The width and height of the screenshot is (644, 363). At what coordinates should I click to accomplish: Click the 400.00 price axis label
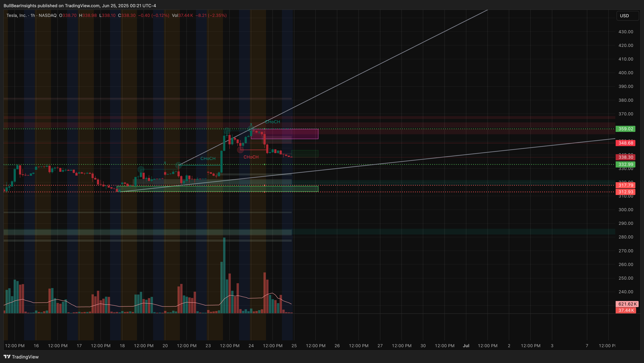tap(626, 73)
